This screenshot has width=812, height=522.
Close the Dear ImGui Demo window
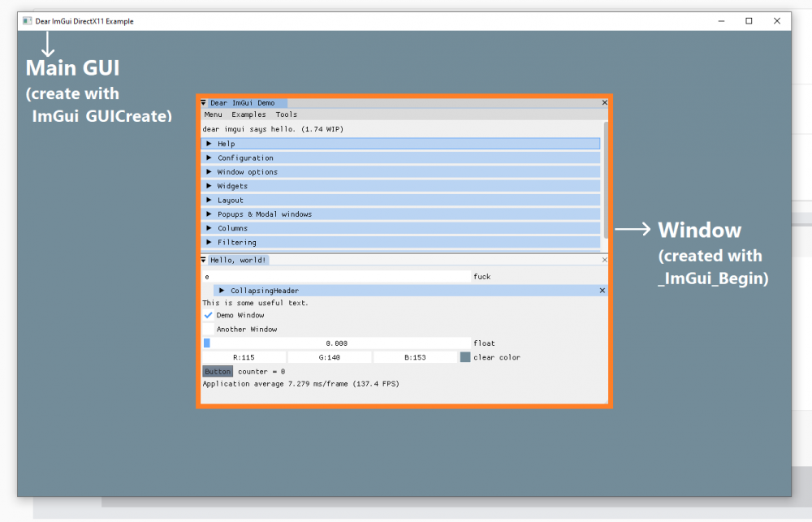click(x=604, y=102)
